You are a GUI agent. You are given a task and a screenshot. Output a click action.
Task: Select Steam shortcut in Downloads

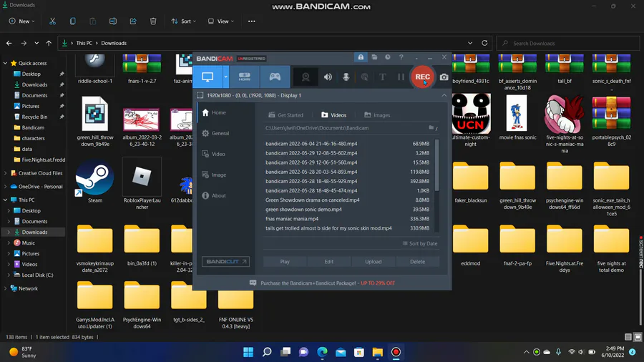coord(95,182)
